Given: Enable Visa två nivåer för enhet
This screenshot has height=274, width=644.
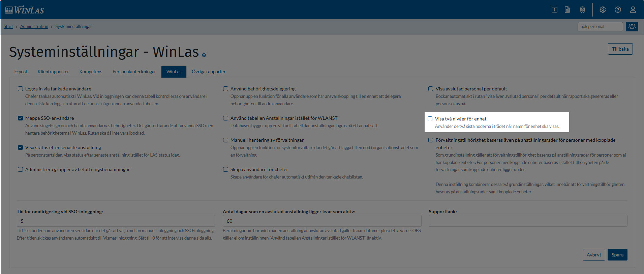Looking at the screenshot, I should click(430, 119).
